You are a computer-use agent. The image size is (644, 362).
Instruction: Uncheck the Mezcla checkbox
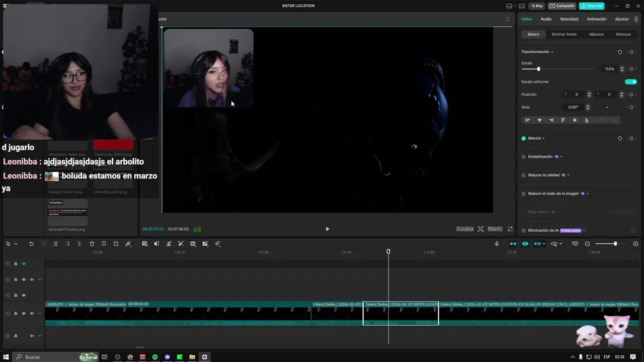[524, 138]
